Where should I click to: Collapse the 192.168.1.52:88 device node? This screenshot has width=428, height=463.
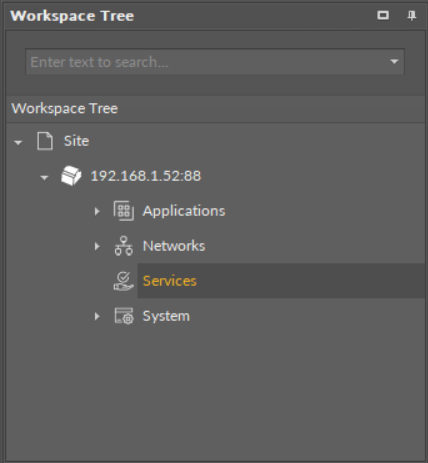click(x=44, y=178)
